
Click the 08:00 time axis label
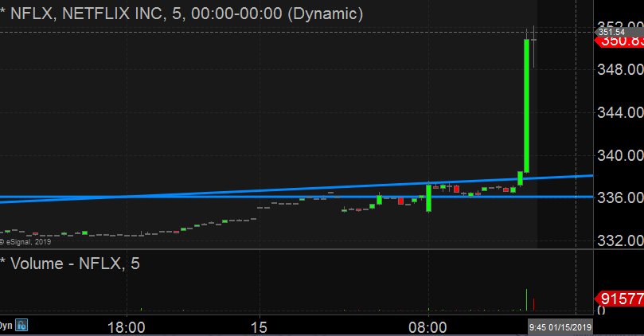(427, 327)
